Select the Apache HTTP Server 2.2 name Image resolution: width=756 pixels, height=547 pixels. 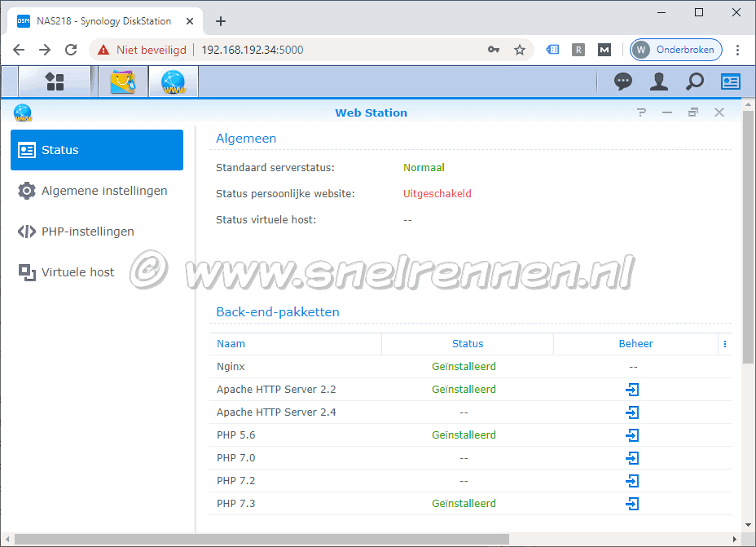[276, 390]
